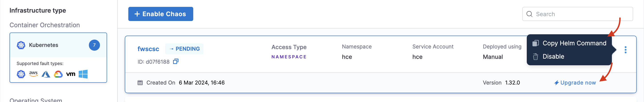
Task: Click the AWS fault type icon
Action: point(33,74)
